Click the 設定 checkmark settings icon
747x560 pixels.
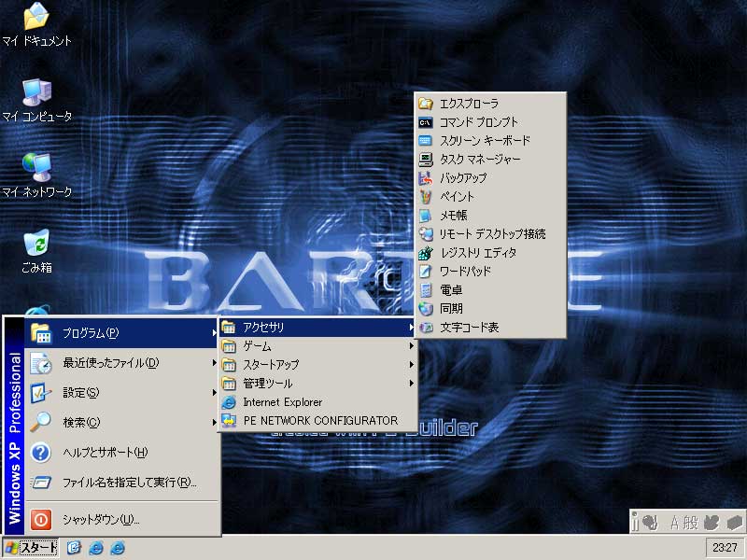pos(41,393)
